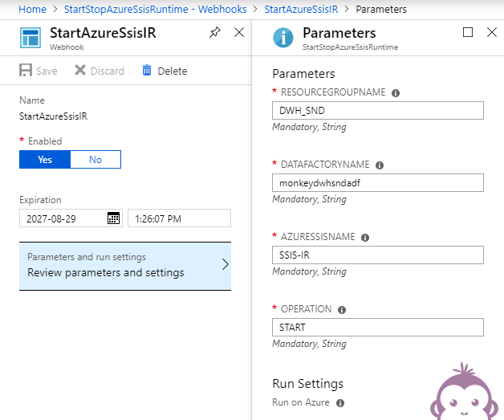Click the Parameters info blade icon
504x420 pixels.
282,38
